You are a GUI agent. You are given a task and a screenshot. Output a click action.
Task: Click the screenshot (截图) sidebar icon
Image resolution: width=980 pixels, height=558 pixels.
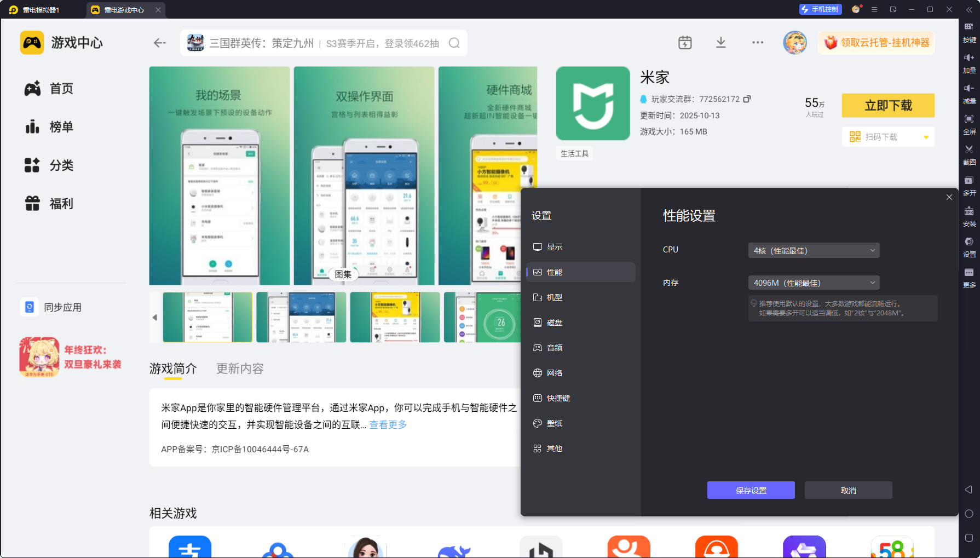coord(969,153)
